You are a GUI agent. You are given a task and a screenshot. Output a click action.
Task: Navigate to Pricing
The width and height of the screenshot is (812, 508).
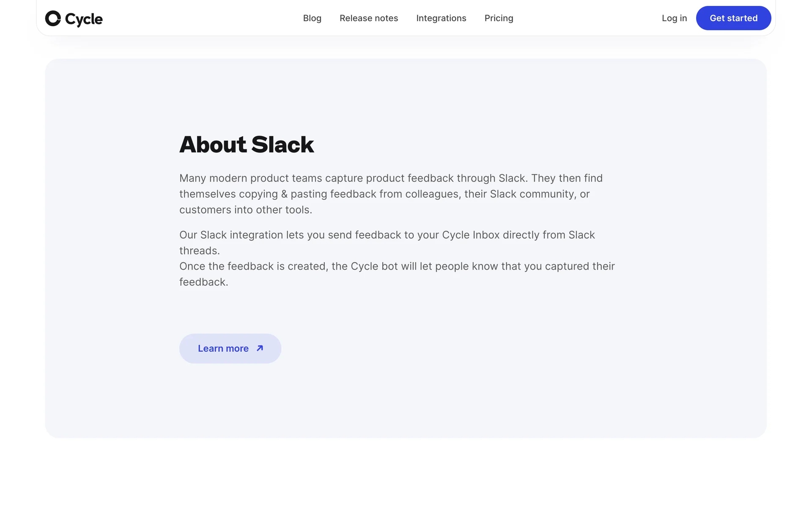click(499, 18)
